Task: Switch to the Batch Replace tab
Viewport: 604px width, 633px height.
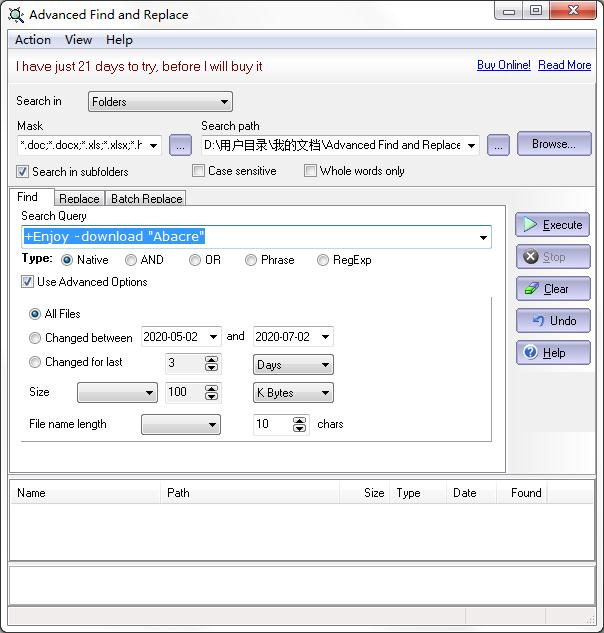Action: pos(146,198)
